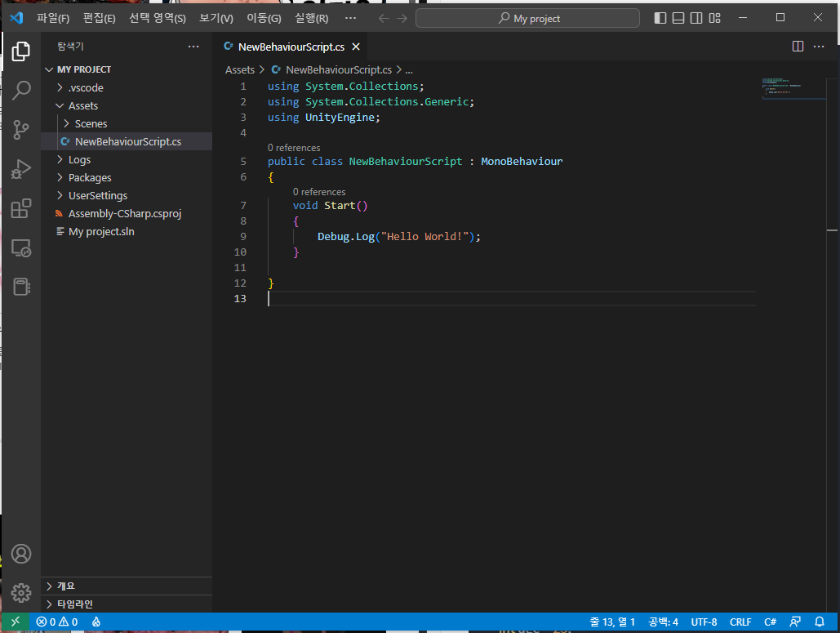Open editor more actions ellipsis

pos(819,47)
